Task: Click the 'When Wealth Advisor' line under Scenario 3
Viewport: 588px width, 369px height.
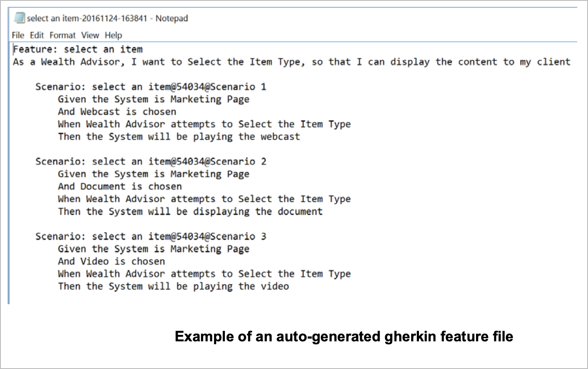Action: 204,274
